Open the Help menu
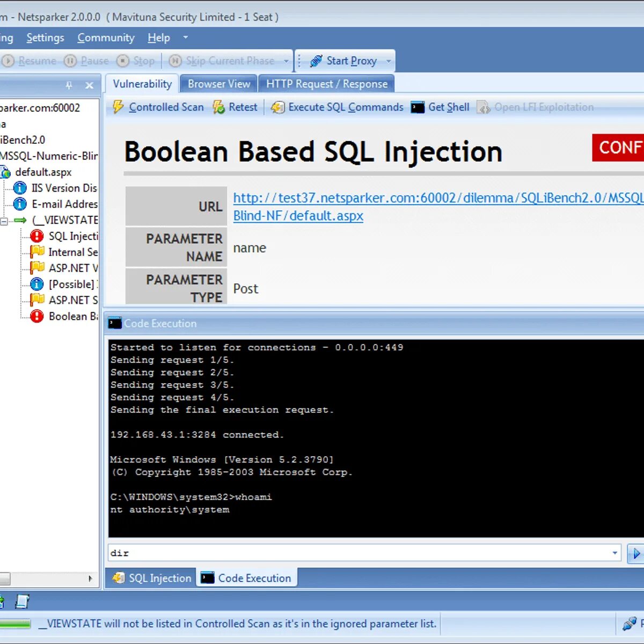The image size is (644, 644). [159, 38]
